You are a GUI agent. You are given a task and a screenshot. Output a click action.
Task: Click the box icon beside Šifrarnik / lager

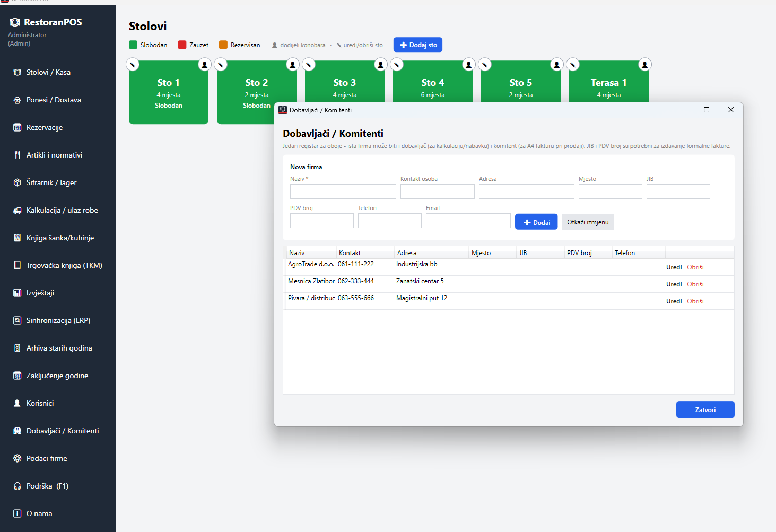tap(17, 182)
